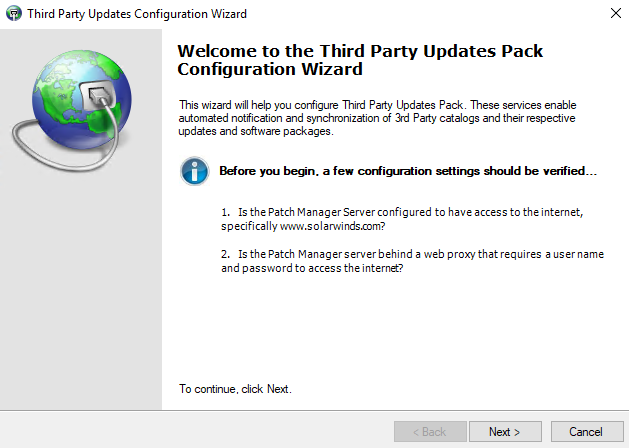Click the blue information icon

point(194,171)
